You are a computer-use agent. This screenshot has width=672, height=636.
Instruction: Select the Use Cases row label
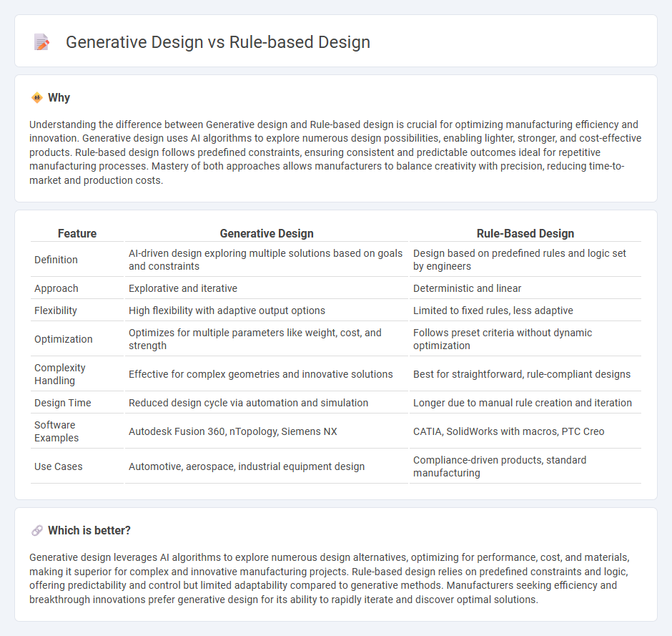58,466
